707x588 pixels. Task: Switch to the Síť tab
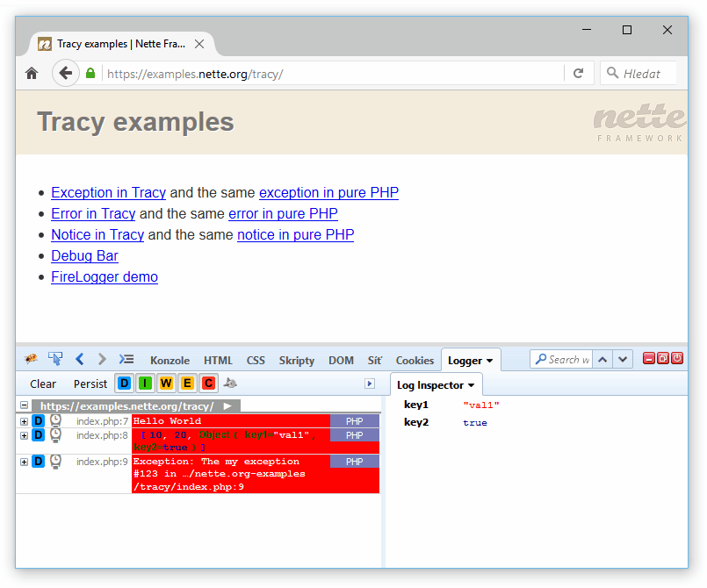[374, 361]
